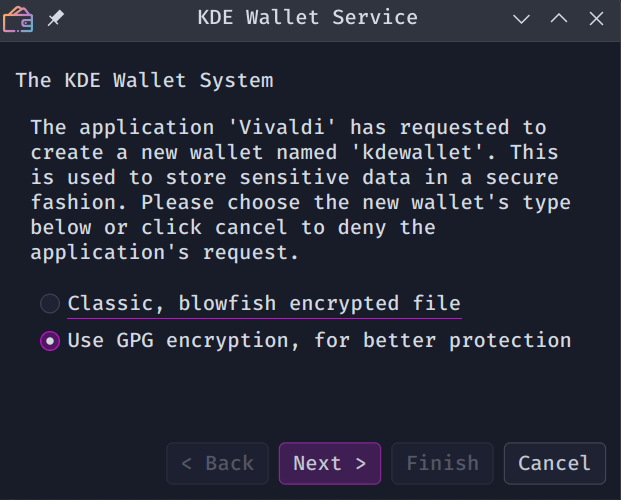Close the KDE Wallet Service window

coord(597,18)
